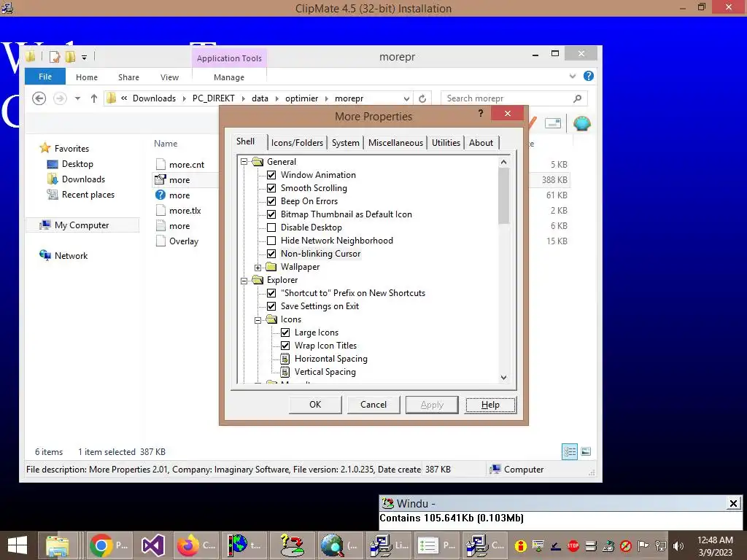Viewport: 747px width, 560px height.
Task: Toggle Bitmap Thumbnail as Default Icon
Action: [271, 214]
